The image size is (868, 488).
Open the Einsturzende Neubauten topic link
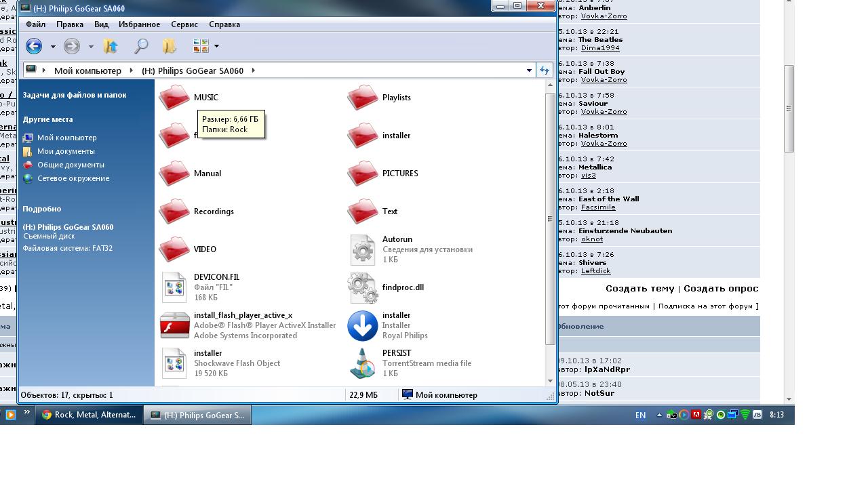point(625,230)
